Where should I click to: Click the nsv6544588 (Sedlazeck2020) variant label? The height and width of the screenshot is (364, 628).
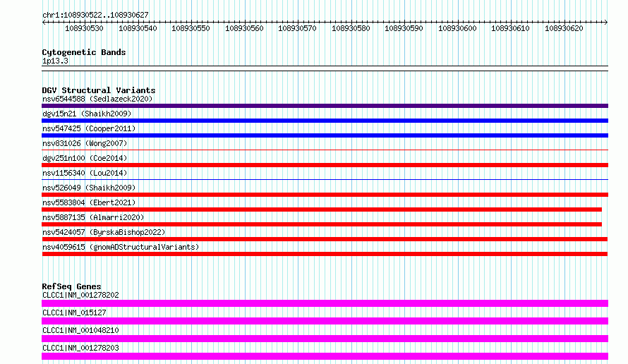[97, 99]
